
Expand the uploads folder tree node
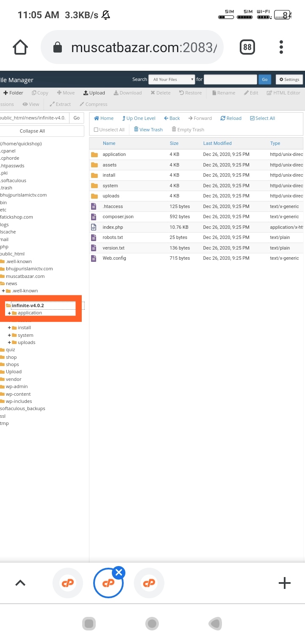pyautogui.click(x=9, y=342)
